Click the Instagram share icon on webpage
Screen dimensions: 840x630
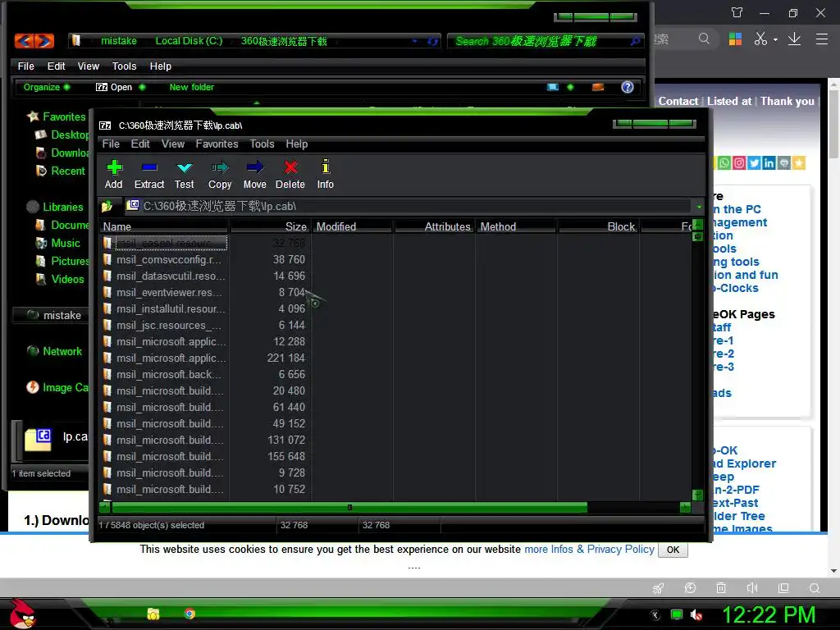click(739, 163)
